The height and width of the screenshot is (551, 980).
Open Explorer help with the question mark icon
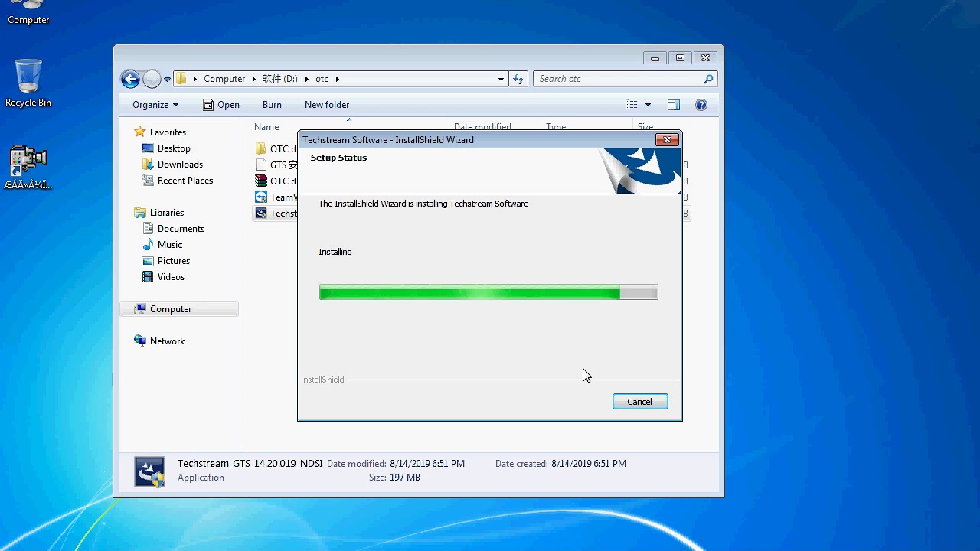coord(701,105)
